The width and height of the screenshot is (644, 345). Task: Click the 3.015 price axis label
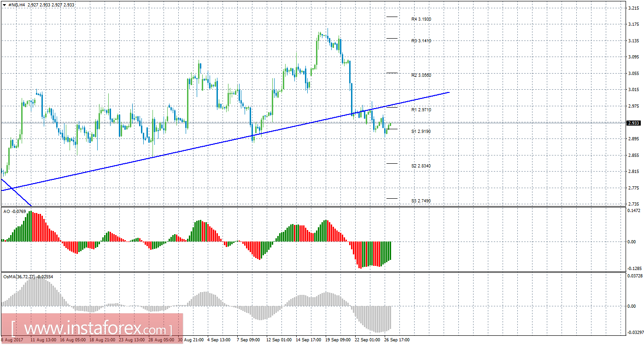click(x=633, y=90)
